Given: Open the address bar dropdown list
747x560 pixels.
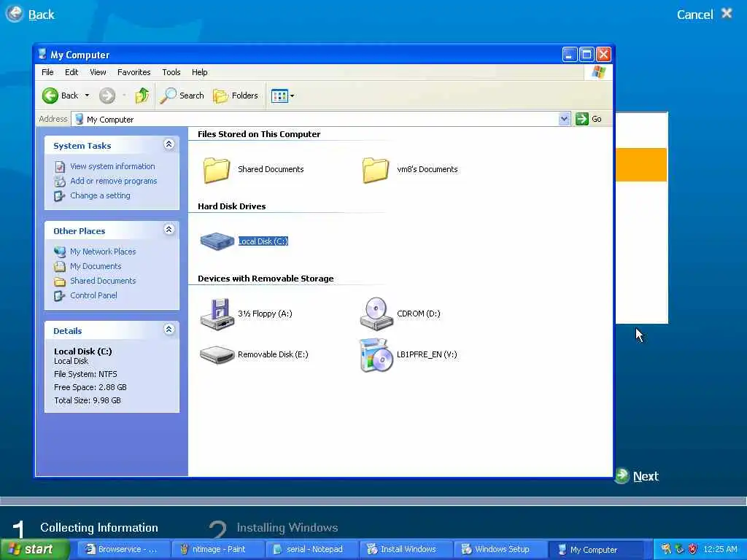Looking at the screenshot, I should click(x=564, y=119).
